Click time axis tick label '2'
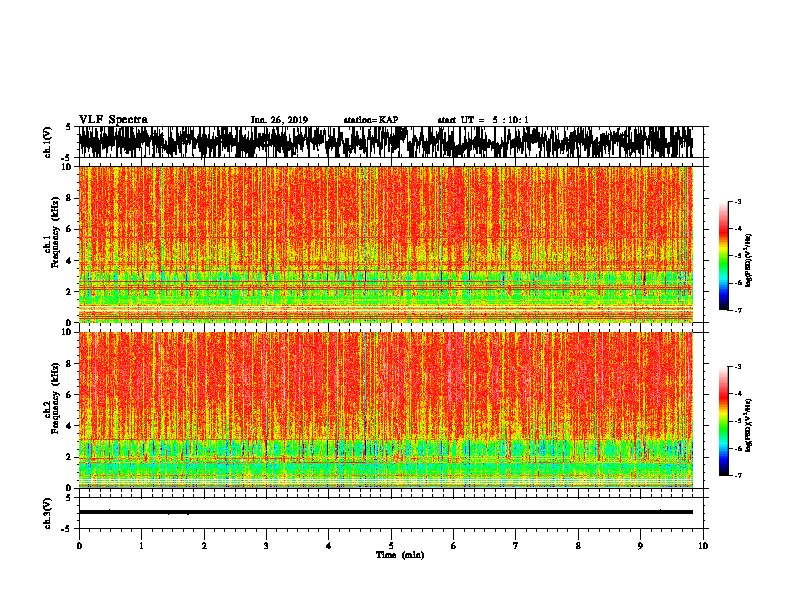Image resolution: width=792 pixels, height=612 pixels. (204, 546)
